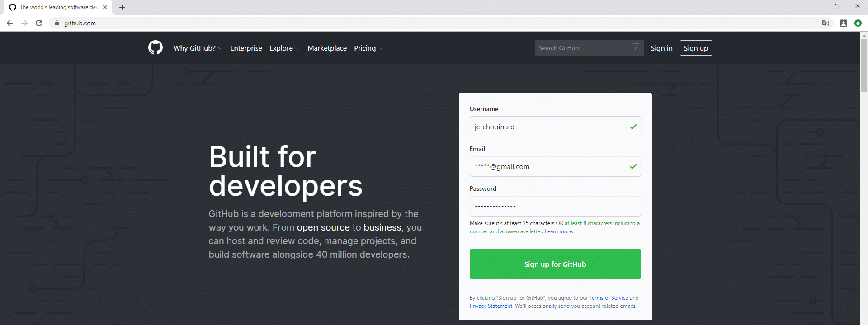This screenshot has width=868, height=325.
Task: Open the Enterprise nav item
Action: click(x=246, y=48)
